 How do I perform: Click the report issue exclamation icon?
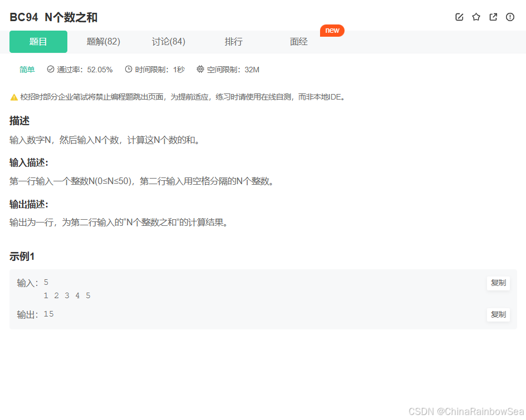(x=510, y=17)
